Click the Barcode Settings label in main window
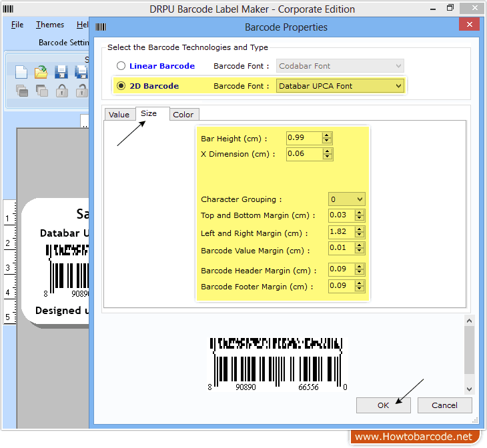Viewport: 487px width, 448px height. 63,43
